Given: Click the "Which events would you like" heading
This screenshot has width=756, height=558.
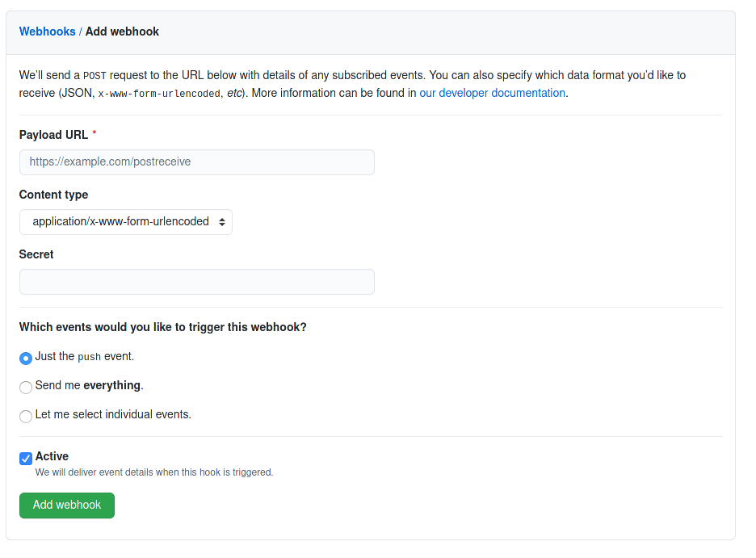Looking at the screenshot, I should pyautogui.click(x=162, y=327).
